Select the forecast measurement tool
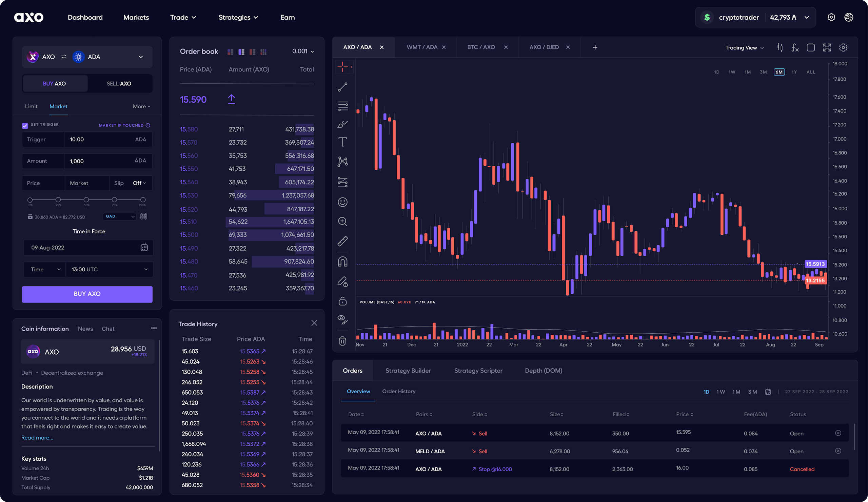 [x=342, y=182]
